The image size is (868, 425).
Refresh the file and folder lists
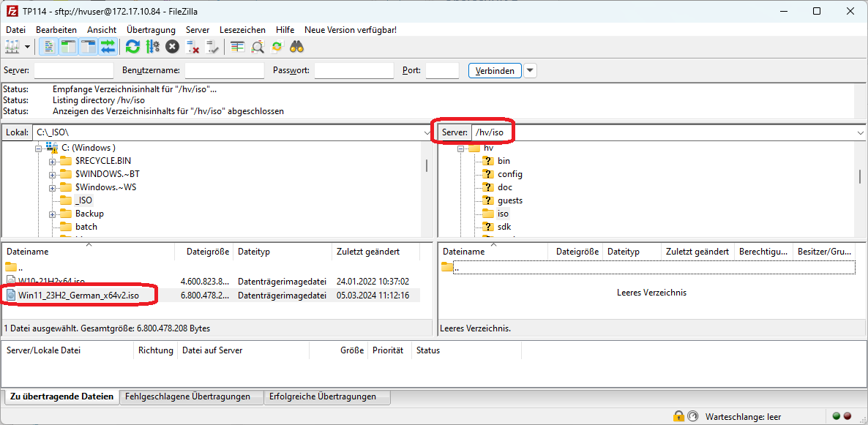132,46
